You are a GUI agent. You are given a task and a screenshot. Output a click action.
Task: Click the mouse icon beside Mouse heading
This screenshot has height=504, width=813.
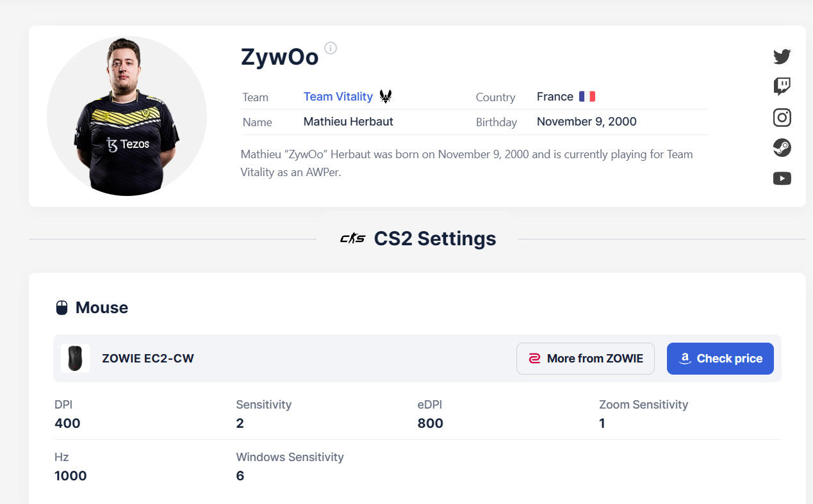pos(62,308)
